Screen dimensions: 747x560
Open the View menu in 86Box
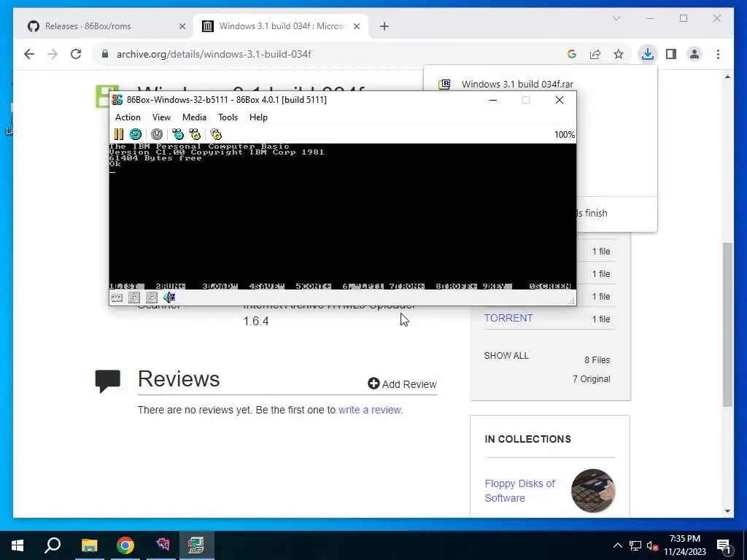161,117
